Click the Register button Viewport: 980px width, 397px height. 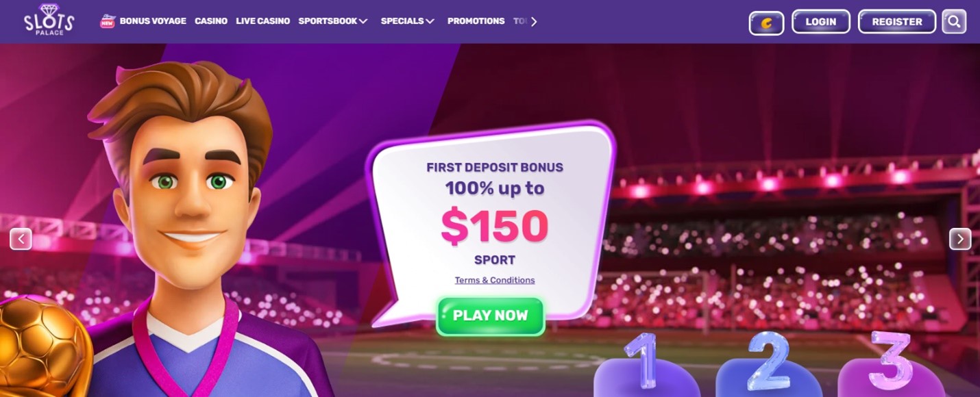click(x=897, y=22)
